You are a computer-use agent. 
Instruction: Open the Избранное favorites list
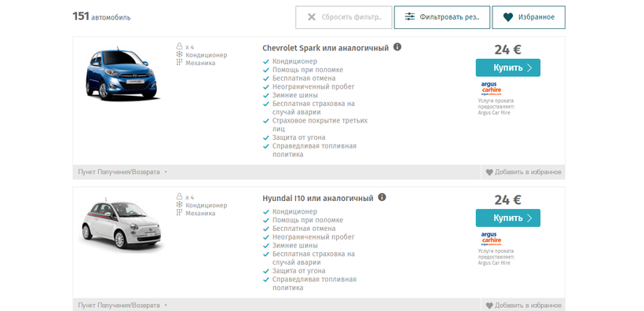[x=529, y=17]
